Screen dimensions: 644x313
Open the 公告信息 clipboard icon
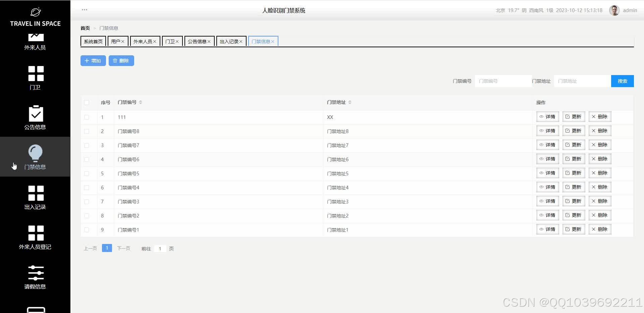point(36,114)
